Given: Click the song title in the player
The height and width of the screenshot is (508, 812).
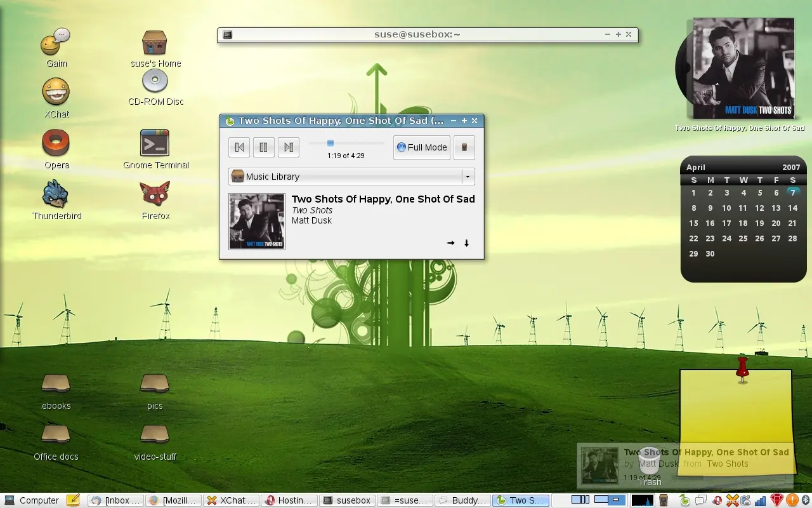Looking at the screenshot, I should [x=383, y=199].
